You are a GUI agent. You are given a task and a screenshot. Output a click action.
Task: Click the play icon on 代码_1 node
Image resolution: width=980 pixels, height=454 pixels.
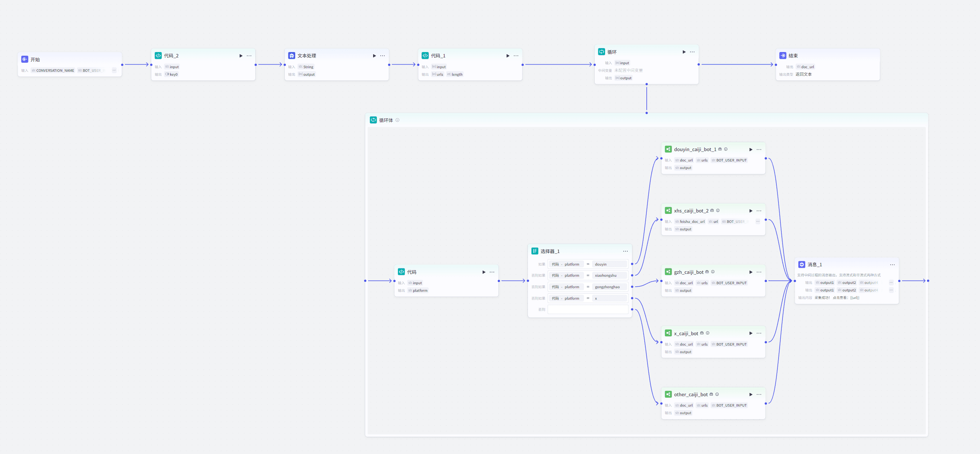[507, 56]
